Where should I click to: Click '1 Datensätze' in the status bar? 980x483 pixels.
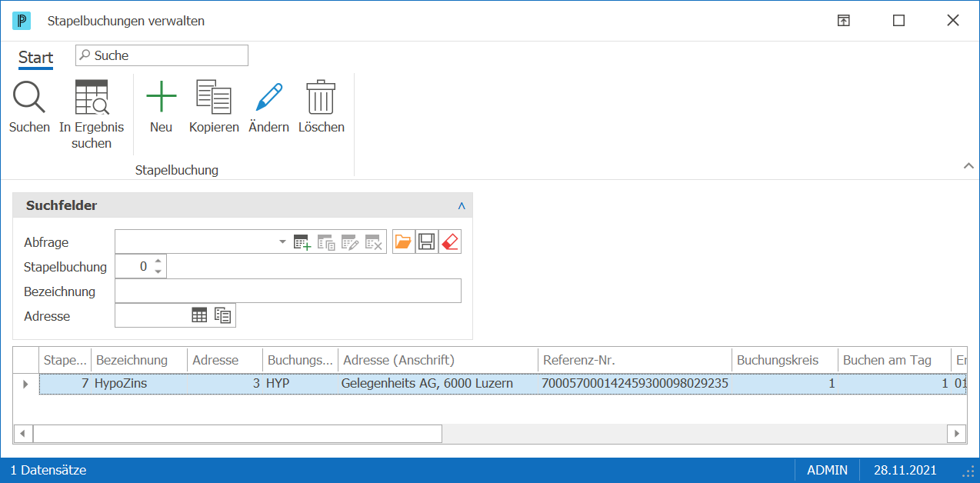(x=48, y=470)
